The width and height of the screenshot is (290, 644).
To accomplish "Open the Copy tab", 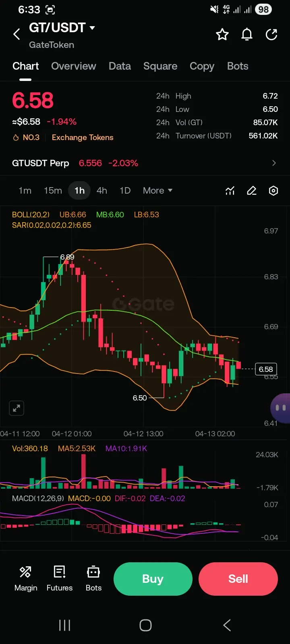I will tap(202, 66).
